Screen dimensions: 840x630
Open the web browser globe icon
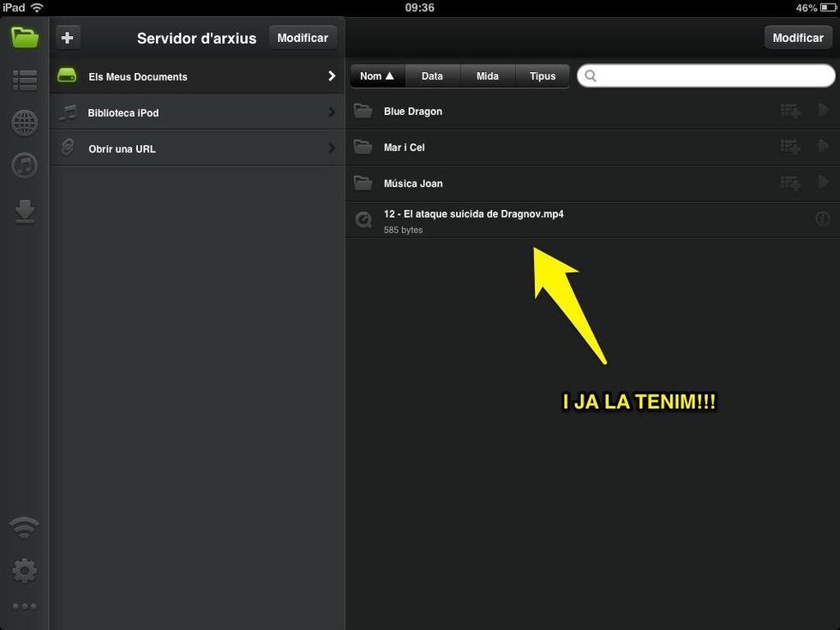pyautogui.click(x=25, y=123)
